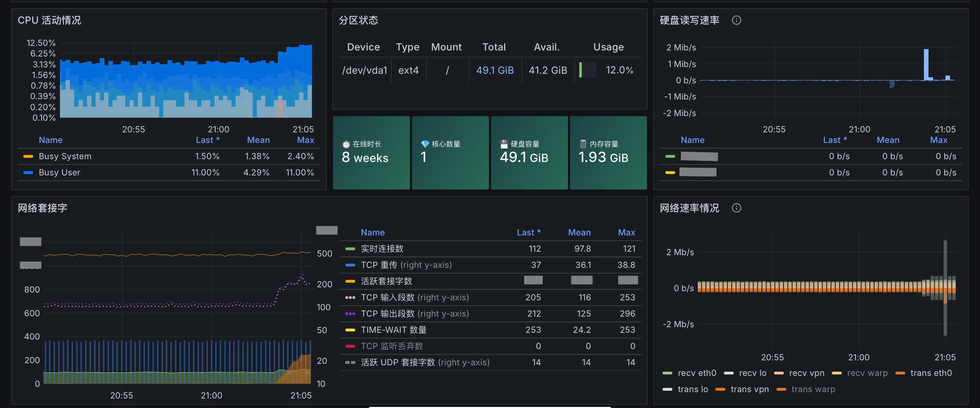Open info icon beside 硬盘读写速率 title

coord(736,20)
